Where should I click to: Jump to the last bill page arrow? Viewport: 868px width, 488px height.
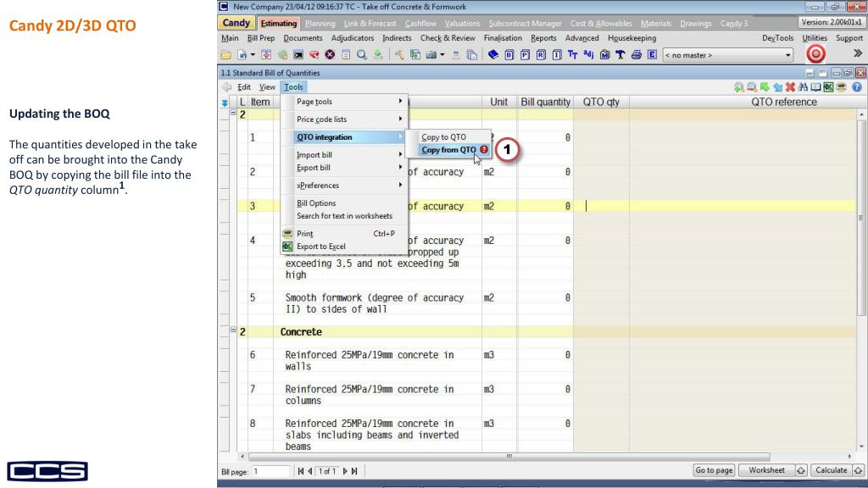point(354,471)
